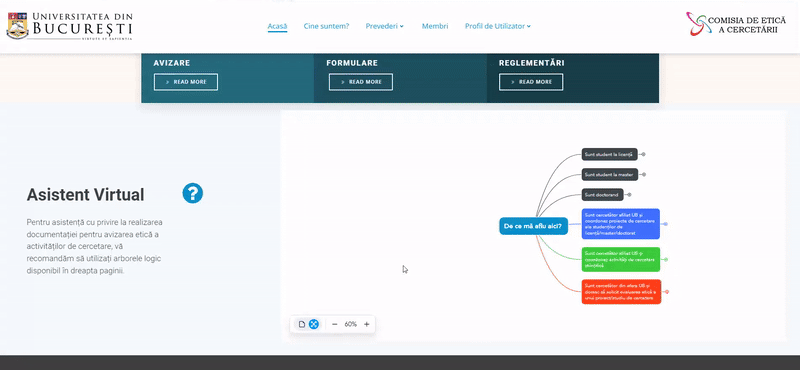Click the blue question mark help icon
The height and width of the screenshot is (370, 800).
pyautogui.click(x=193, y=193)
